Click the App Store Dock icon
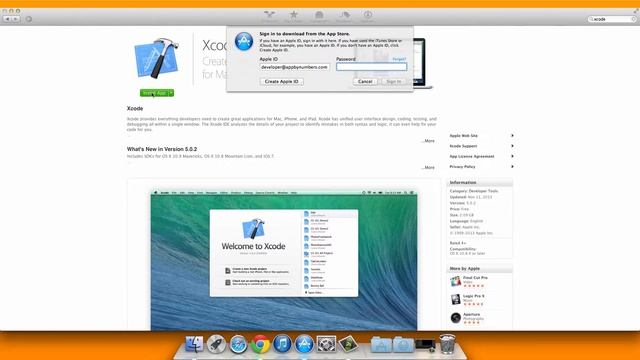Screen dimensions: 640x360 point(304,344)
